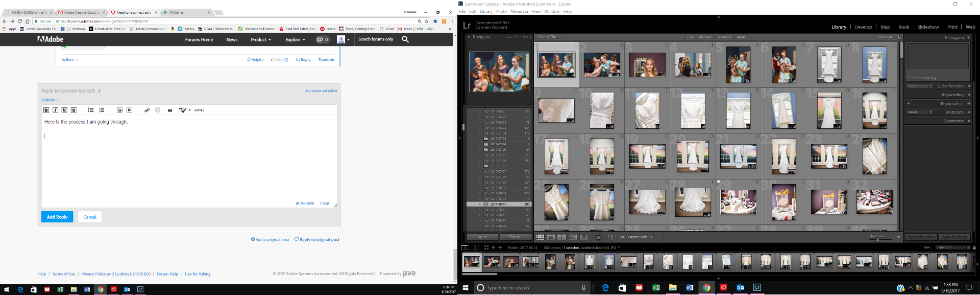Viewport: 980px width, 295px height.
Task: Collapse the Histogram panel
Action: pyautogui.click(x=968, y=37)
